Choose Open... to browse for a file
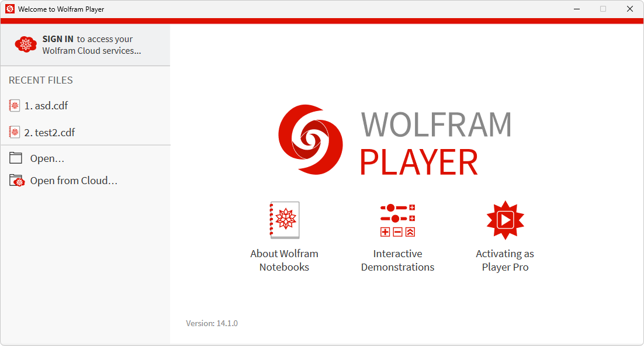The width and height of the screenshot is (644, 346). tap(47, 158)
